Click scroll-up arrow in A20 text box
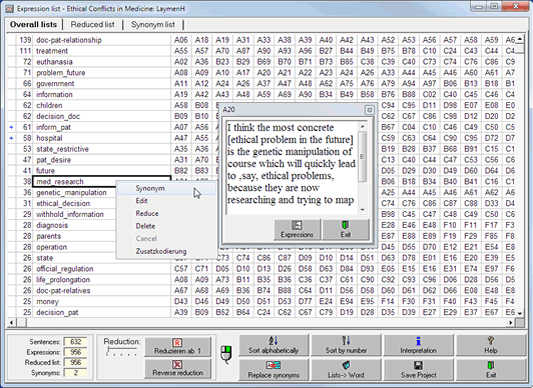533x388 pixels. [x=362, y=126]
